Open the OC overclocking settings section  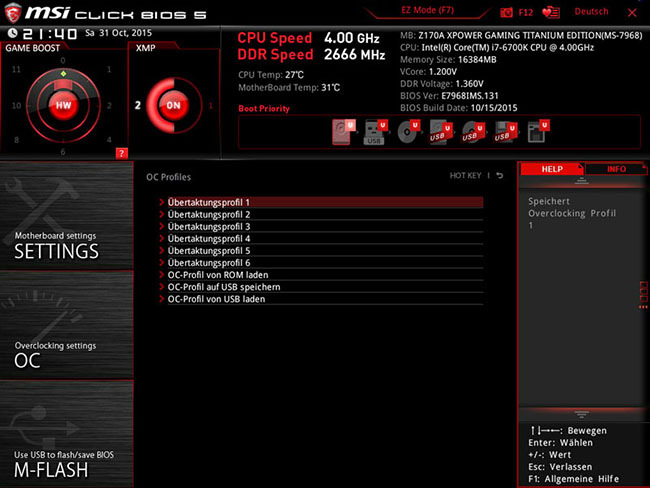tap(66, 325)
